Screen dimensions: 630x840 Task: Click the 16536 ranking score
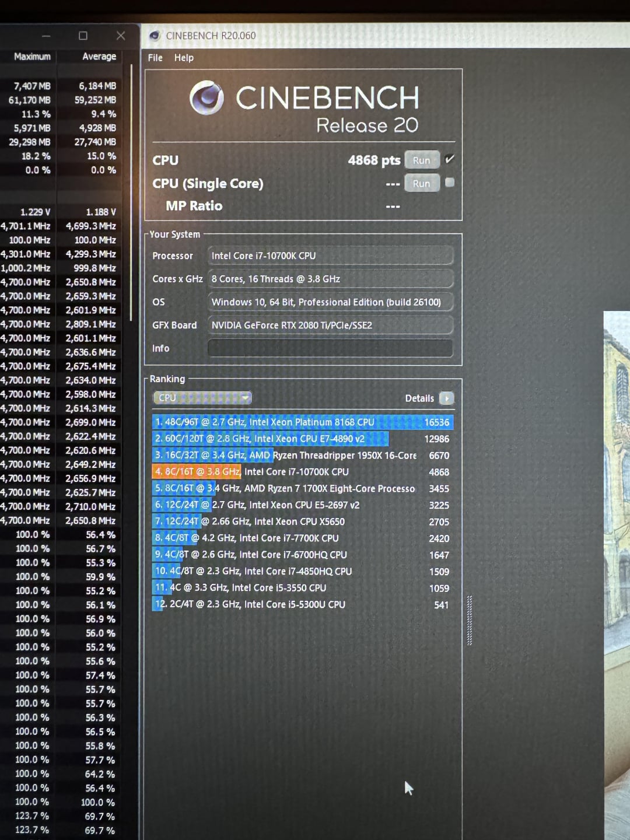click(437, 422)
